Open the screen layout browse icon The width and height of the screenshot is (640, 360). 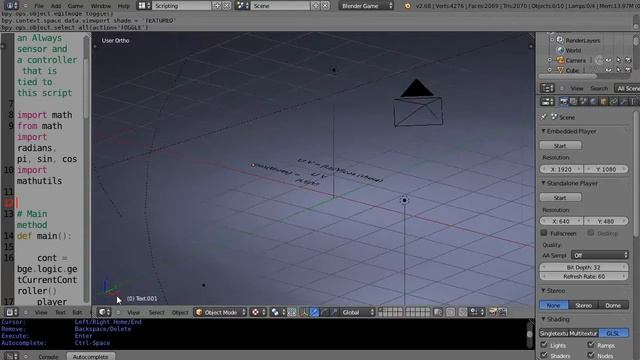(x=144, y=6)
